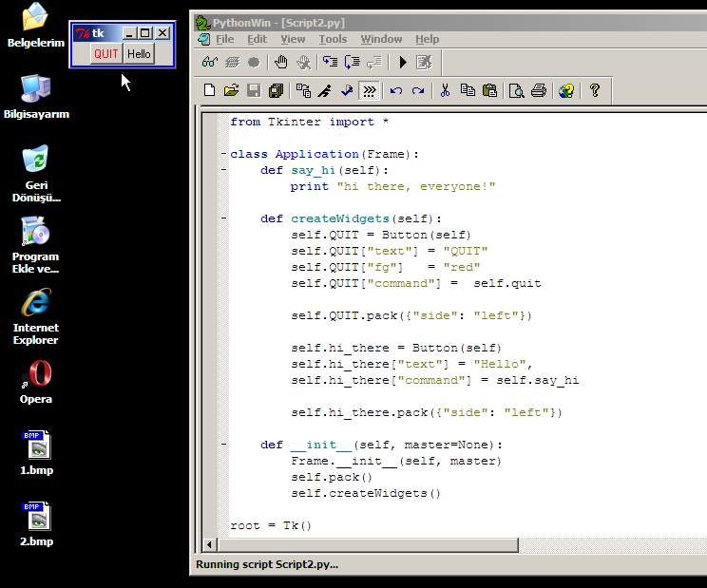Select the 2.bmp file on desktop
The height and width of the screenshot is (588, 707).
36,524
